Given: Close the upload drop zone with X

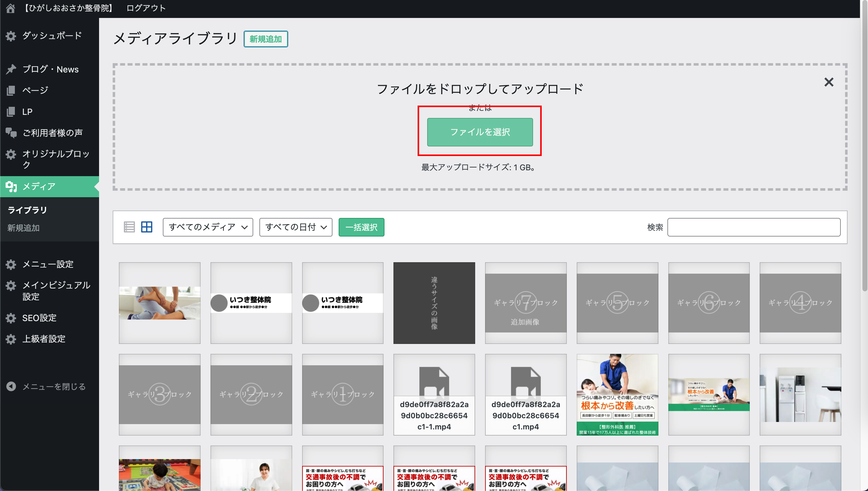Looking at the screenshot, I should pos(829,82).
